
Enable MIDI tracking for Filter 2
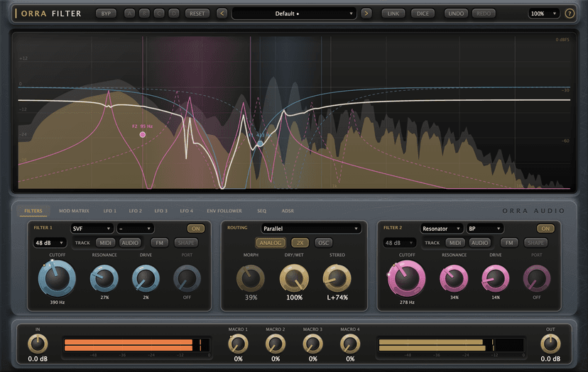pyautogui.click(x=455, y=243)
